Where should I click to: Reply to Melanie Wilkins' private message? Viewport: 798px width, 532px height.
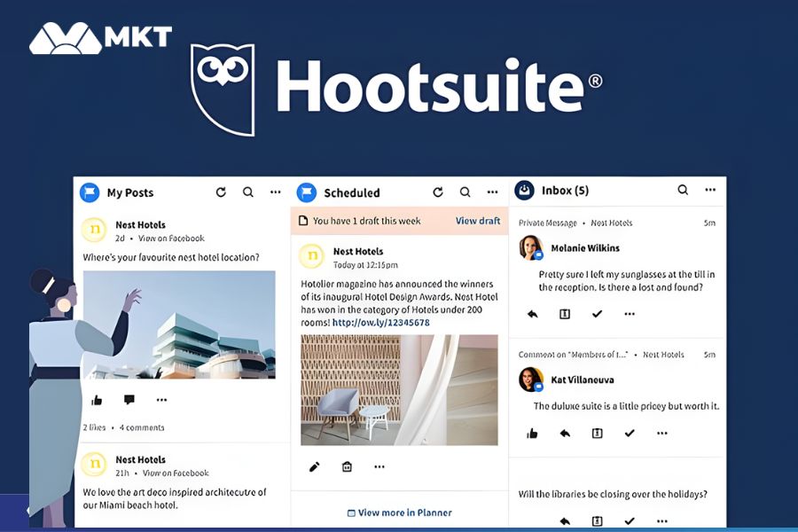pyautogui.click(x=532, y=314)
